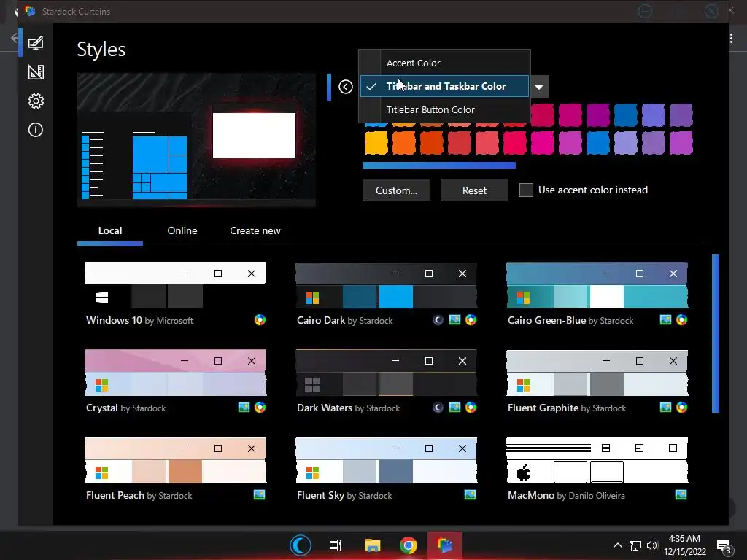Click color wheel icon on Cairo Green-Blue
Image resolution: width=747 pixels, height=560 pixels.
[x=682, y=320]
